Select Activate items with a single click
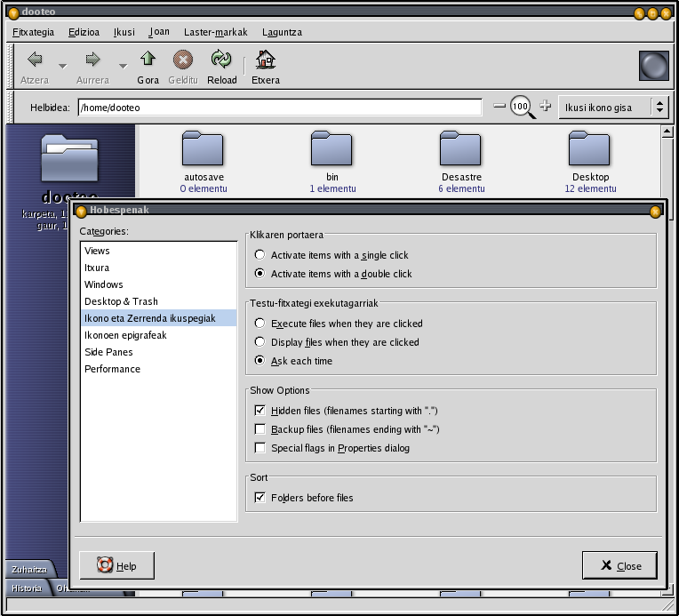 [260, 255]
